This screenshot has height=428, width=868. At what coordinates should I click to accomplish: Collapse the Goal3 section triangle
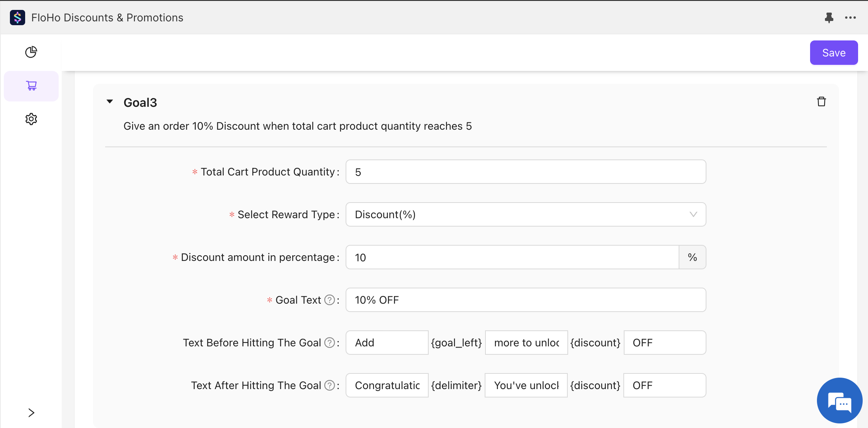pos(110,102)
